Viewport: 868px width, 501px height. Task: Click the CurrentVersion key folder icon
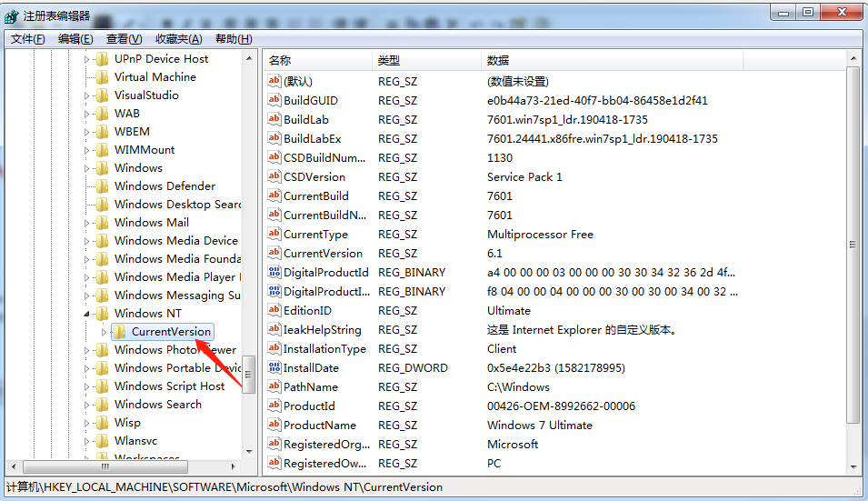click(x=119, y=332)
